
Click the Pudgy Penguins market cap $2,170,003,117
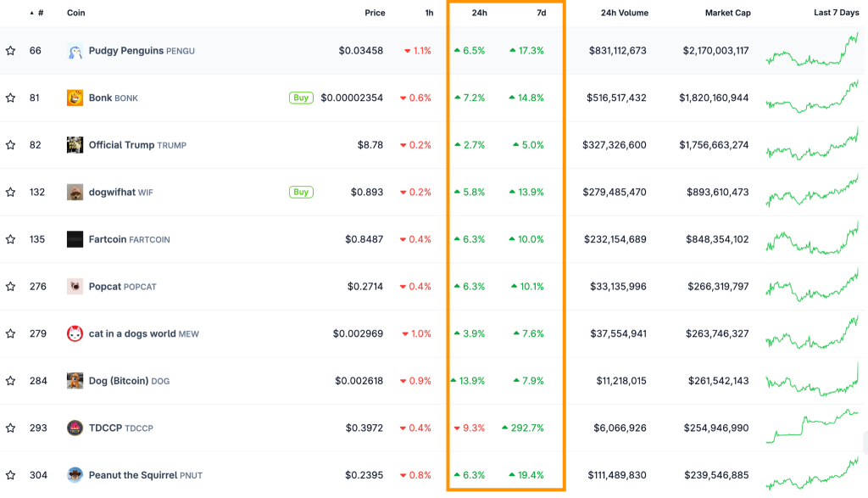click(x=715, y=51)
